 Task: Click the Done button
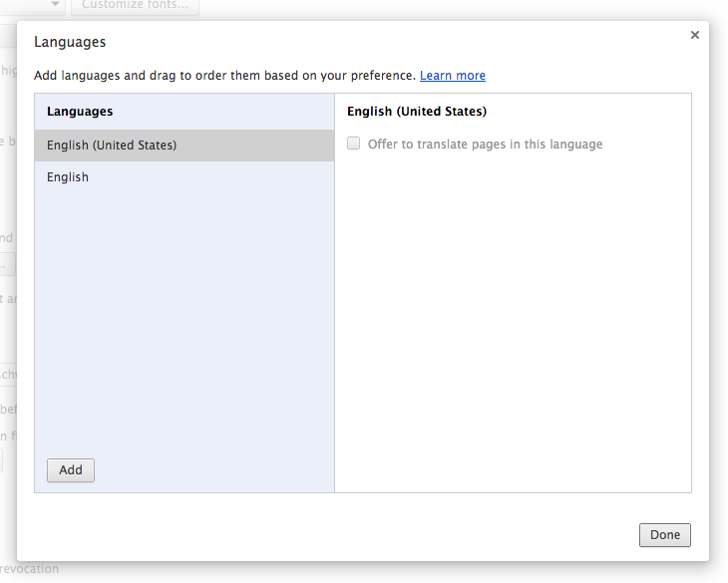click(x=665, y=535)
